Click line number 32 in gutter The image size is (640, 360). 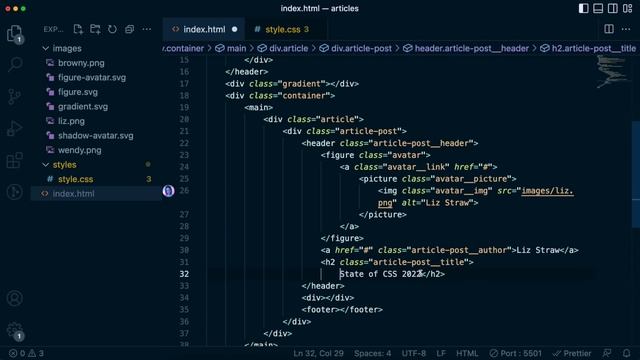tap(184, 274)
